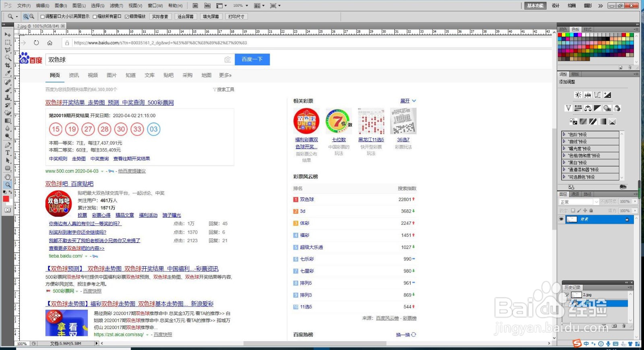Add a Black & White adjustment
Viewport: 644px width, 350px height.
(598, 108)
